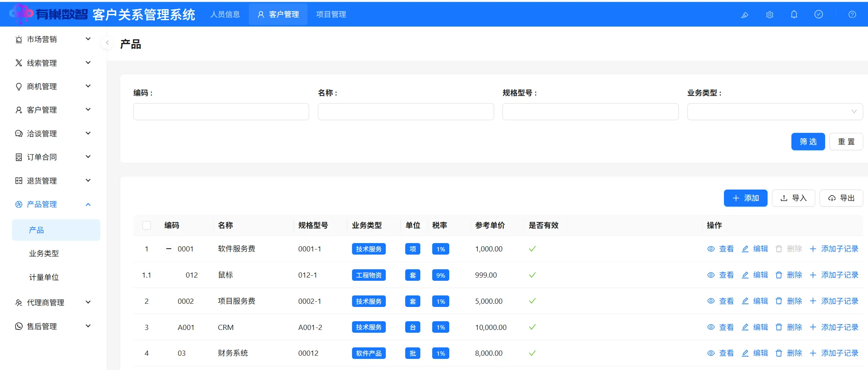Click the 9% tax rate tag

441,275
